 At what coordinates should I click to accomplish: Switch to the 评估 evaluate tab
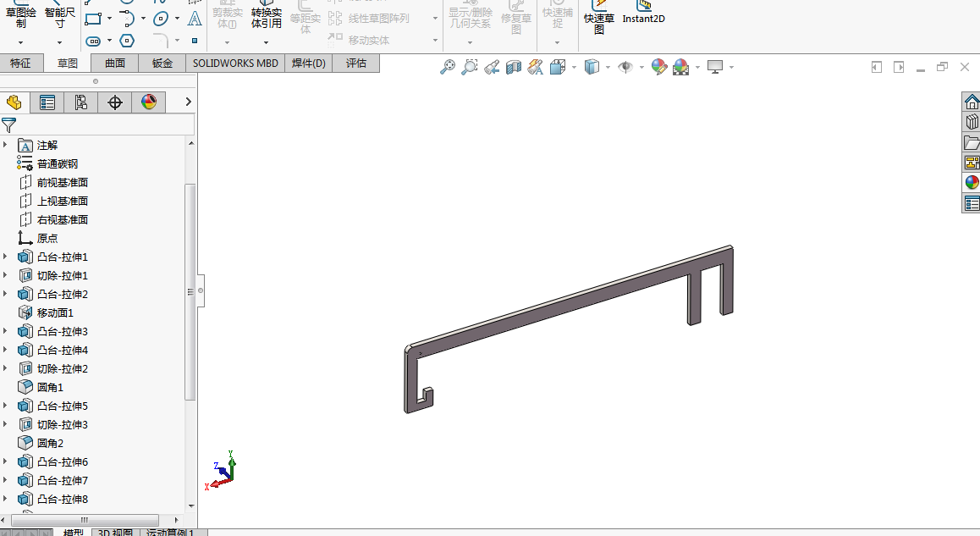356,64
